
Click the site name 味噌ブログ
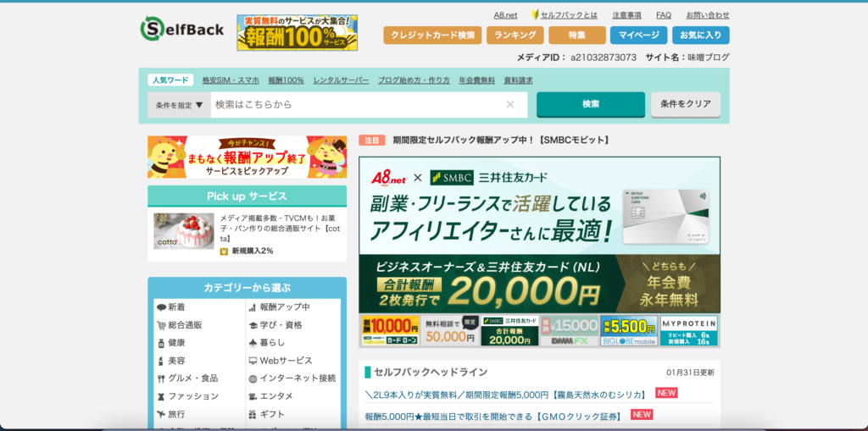(x=709, y=57)
